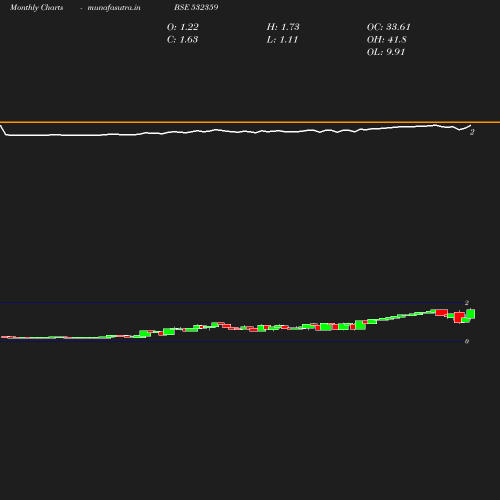
Task: Select the 'OC: 33.61' value
Action: tap(389, 27)
